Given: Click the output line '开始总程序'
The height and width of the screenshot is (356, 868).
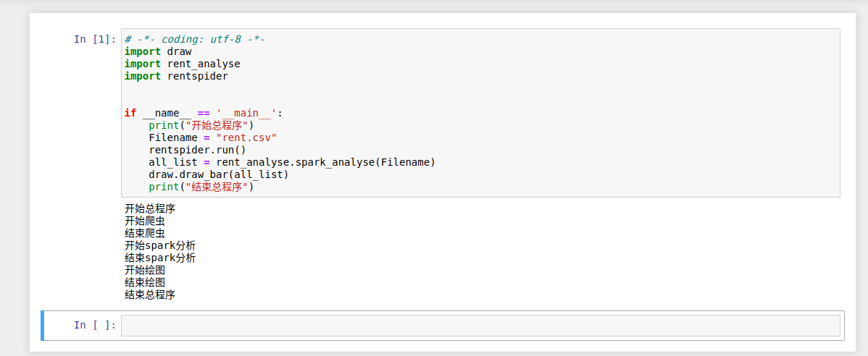Looking at the screenshot, I should tap(150, 209).
